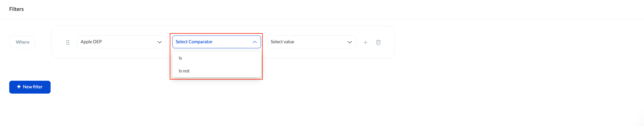
Task: Collapse the comparator list using the up chevron
Action: point(255,42)
